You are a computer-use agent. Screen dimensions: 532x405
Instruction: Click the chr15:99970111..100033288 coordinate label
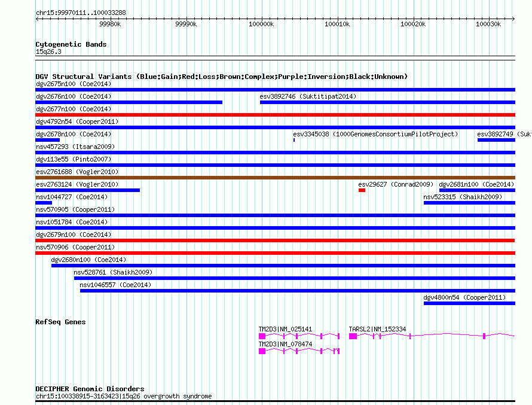pyautogui.click(x=81, y=13)
